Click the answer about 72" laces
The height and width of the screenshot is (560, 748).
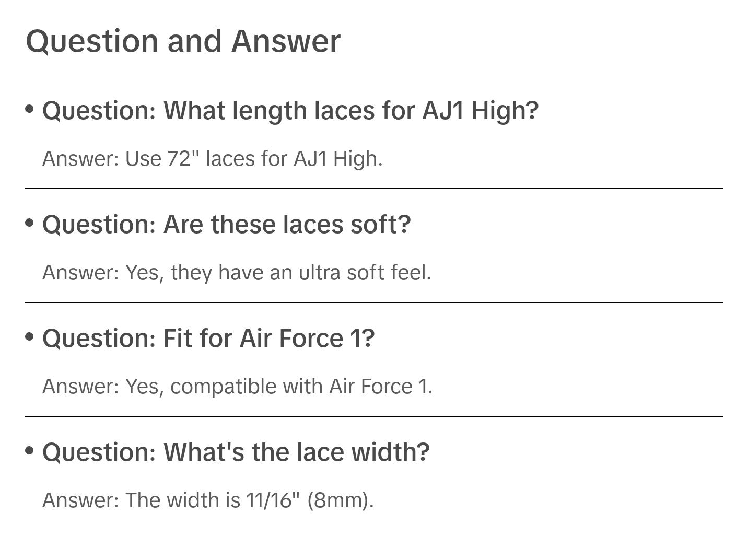[212, 159]
